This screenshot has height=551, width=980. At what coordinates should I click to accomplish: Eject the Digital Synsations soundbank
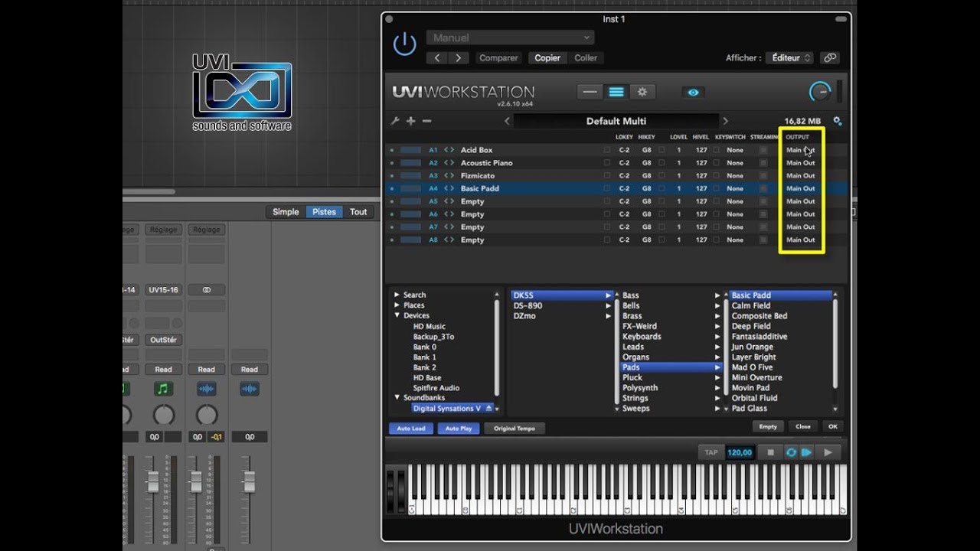[x=488, y=409]
